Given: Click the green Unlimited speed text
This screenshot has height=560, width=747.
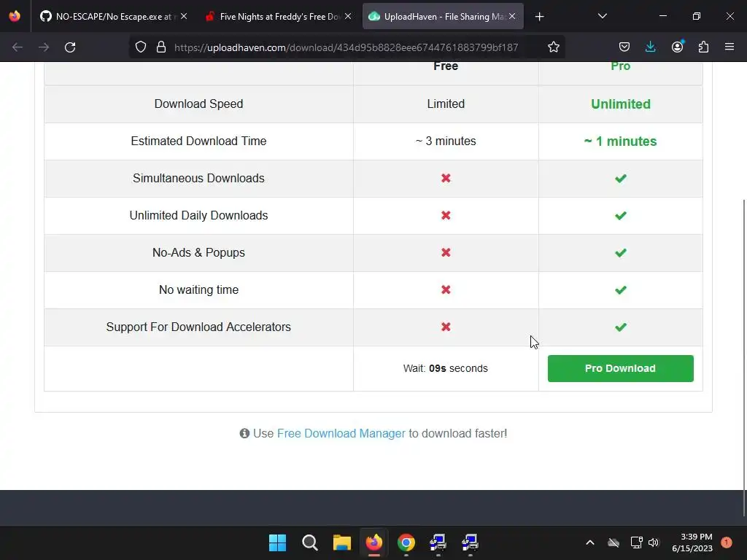Looking at the screenshot, I should click(620, 104).
